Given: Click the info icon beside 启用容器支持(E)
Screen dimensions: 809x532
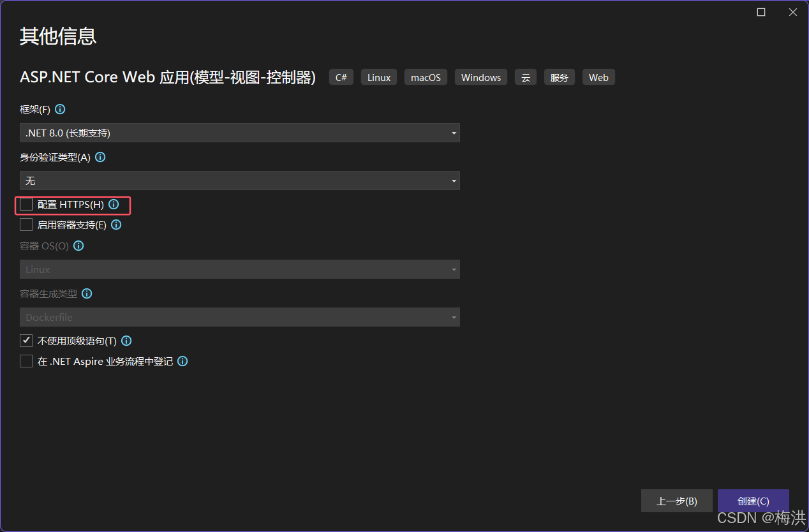Looking at the screenshot, I should click(116, 225).
